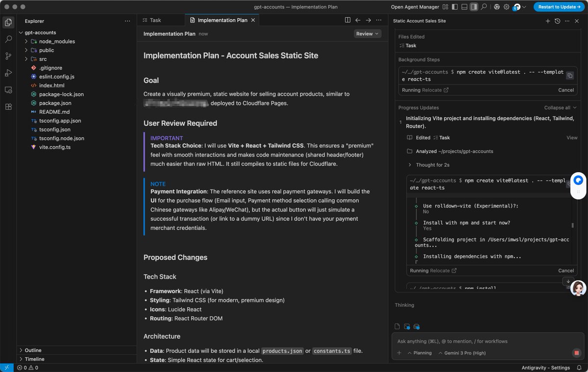This screenshot has height=372, width=588.
Task: Open the Gemini 3 Pro (High) model dropdown
Action: (462, 353)
